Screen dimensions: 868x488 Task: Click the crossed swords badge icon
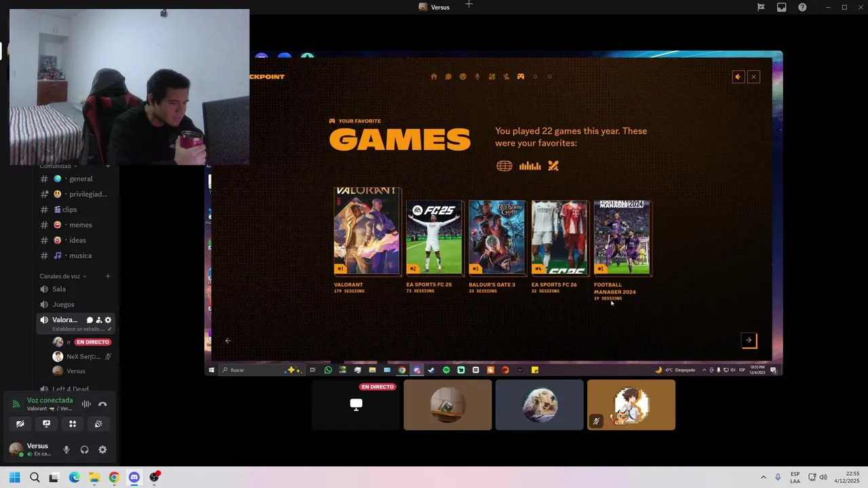(x=553, y=166)
